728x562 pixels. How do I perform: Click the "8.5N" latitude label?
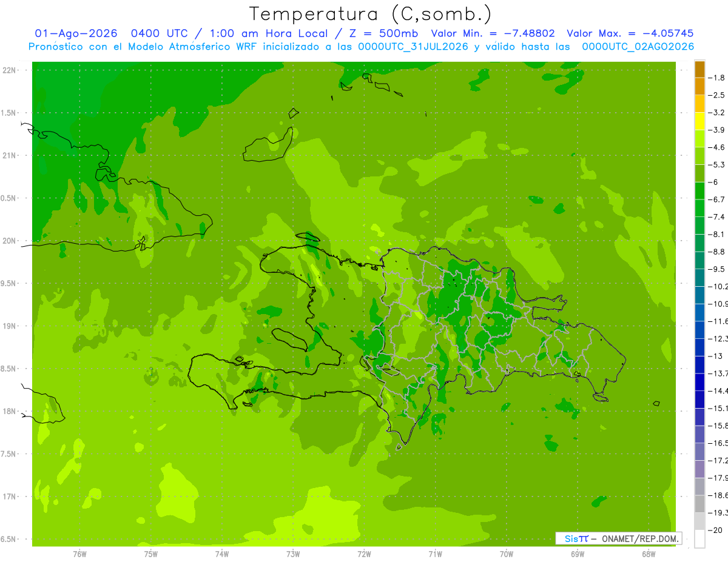[x=8, y=369]
